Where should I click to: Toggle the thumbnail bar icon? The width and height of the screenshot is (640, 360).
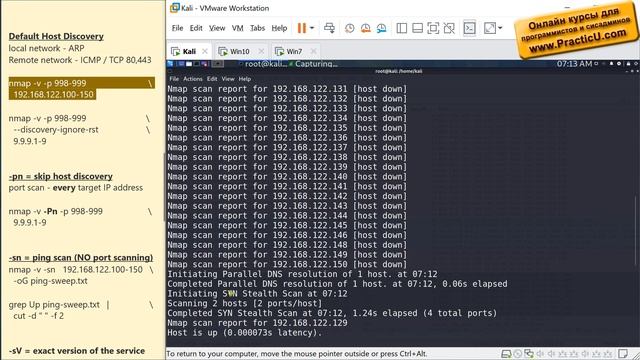(417, 28)
